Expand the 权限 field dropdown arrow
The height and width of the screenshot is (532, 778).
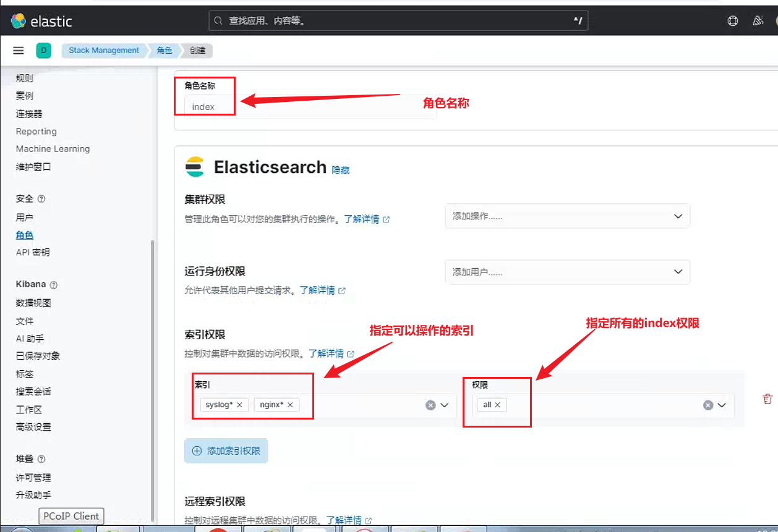722,405
